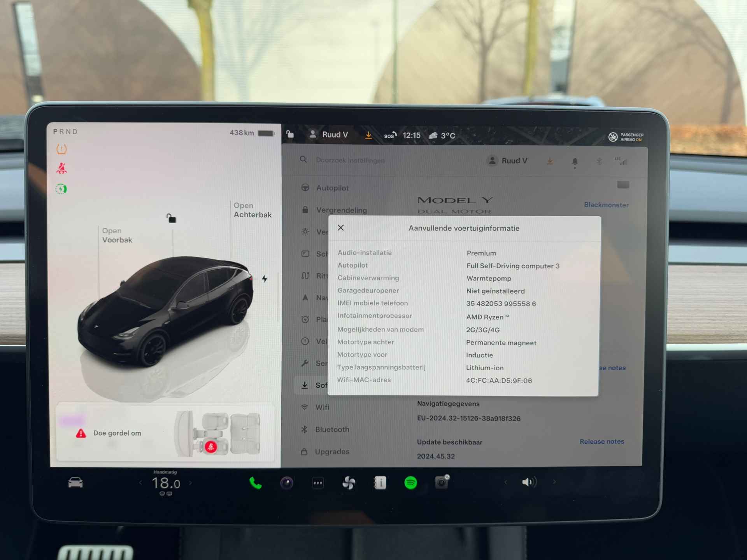Open Achterbak rear trunk
The width and height of the screenshot is (747, 560).
tap(253, 210)
